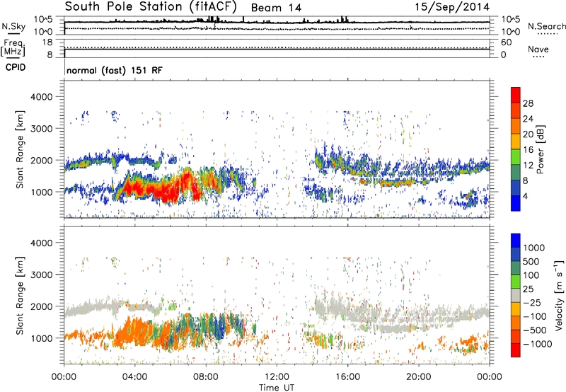Click the '12:00' time tick label
This screenshot has height=392, width=566.
tap(277, 377)
